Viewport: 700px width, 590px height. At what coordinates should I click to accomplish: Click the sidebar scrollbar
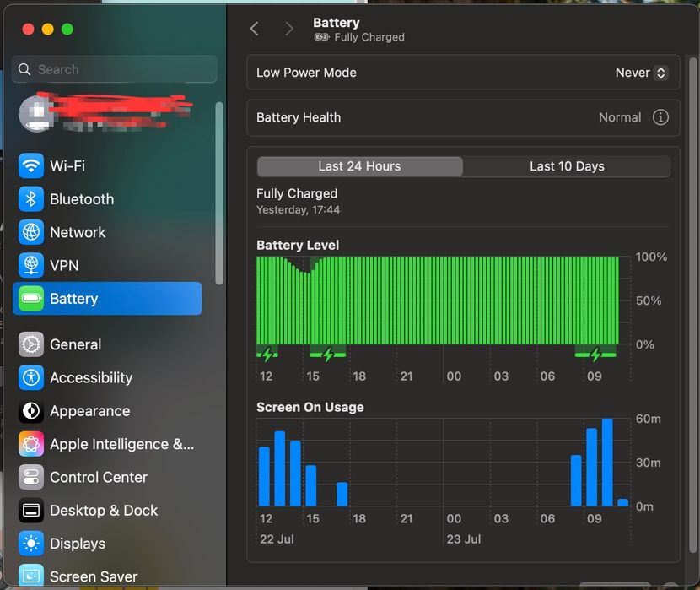click(x=218, y=193)
